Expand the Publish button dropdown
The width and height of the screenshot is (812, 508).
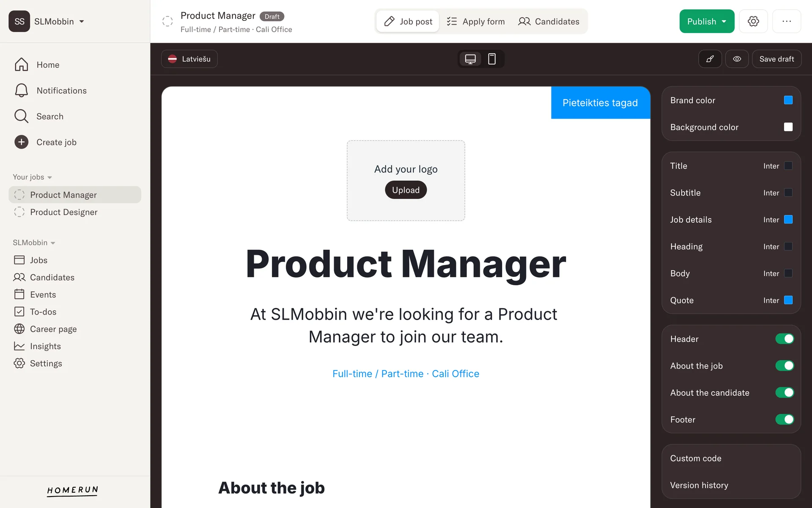(724, 22)
